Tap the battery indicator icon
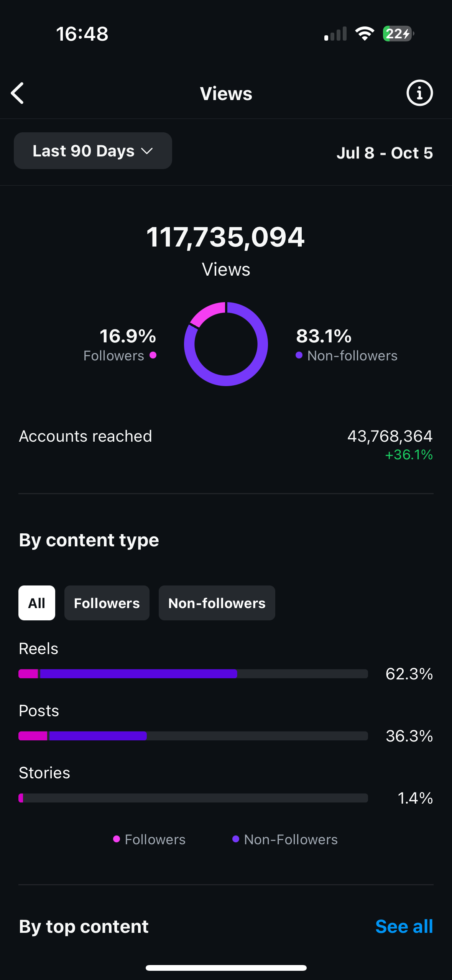The width and height of the screenshot is (452, 980). (398, 34)
